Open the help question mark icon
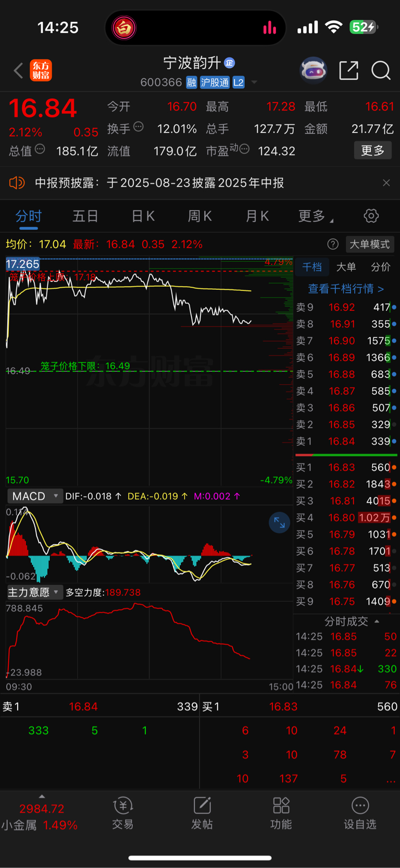400x868 pixels. click(x=333, y=244)
